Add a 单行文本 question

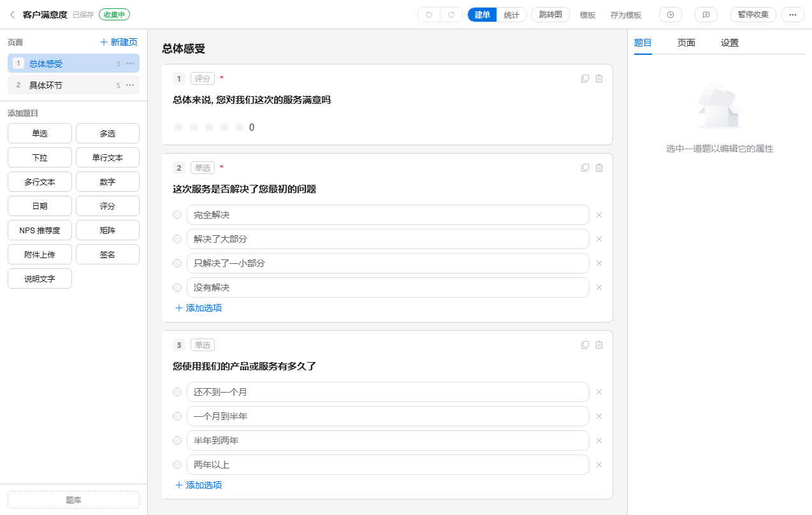[108, 157]
